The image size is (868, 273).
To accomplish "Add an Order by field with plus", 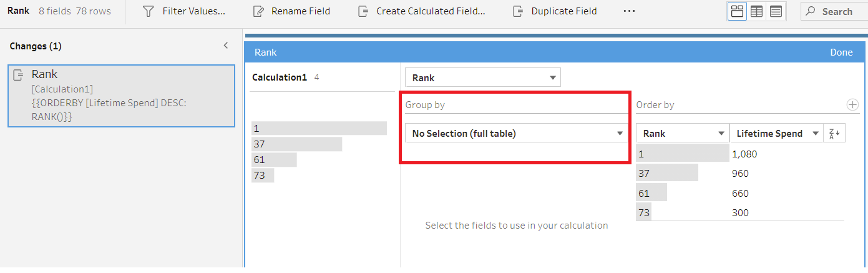I will pos(852,105).
